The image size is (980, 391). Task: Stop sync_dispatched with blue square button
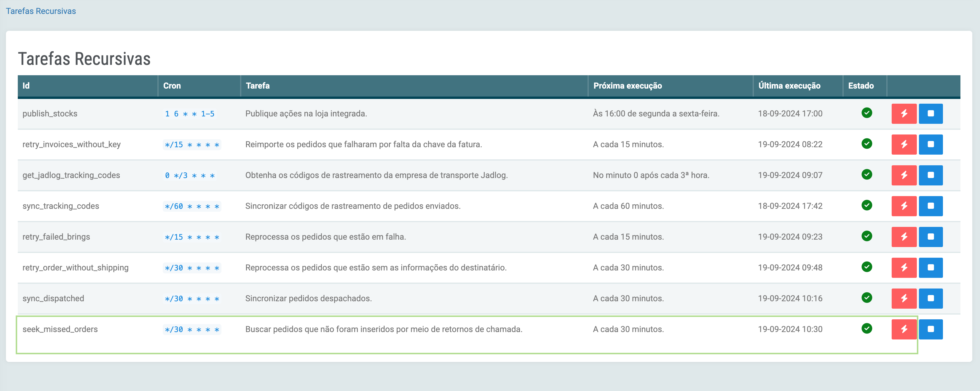(x=930, y=298)
